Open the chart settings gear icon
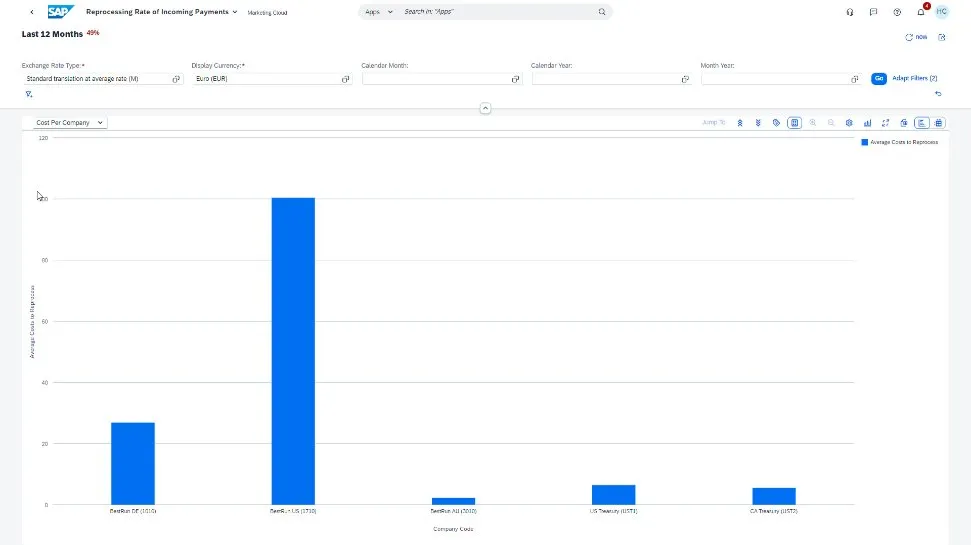 coord(849,123)
